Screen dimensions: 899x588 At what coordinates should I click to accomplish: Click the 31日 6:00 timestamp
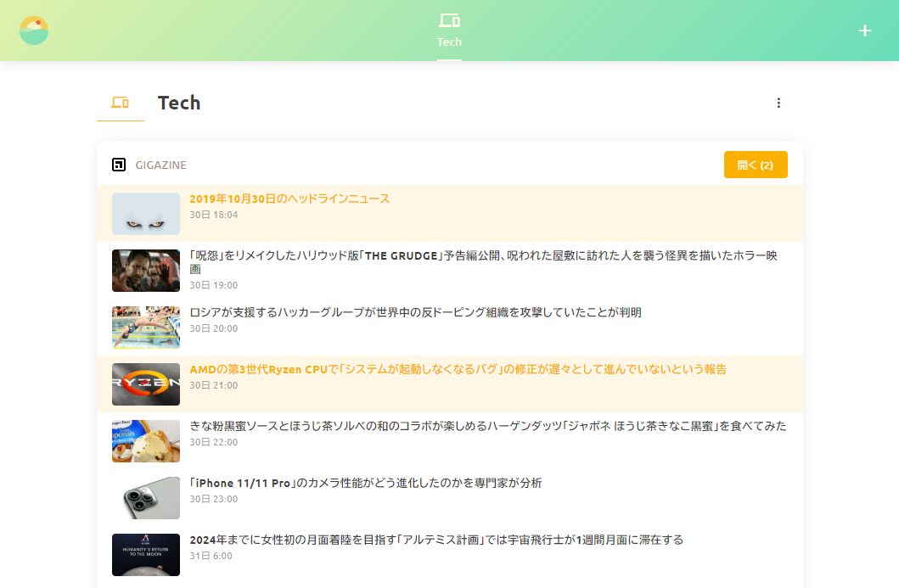(x=211, y=555)
